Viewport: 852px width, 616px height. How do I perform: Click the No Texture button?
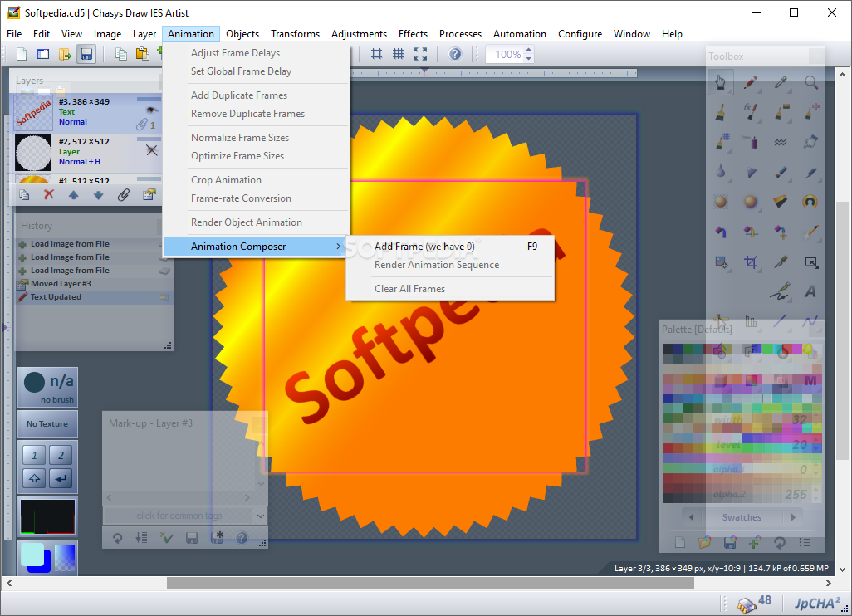point(47,423)
